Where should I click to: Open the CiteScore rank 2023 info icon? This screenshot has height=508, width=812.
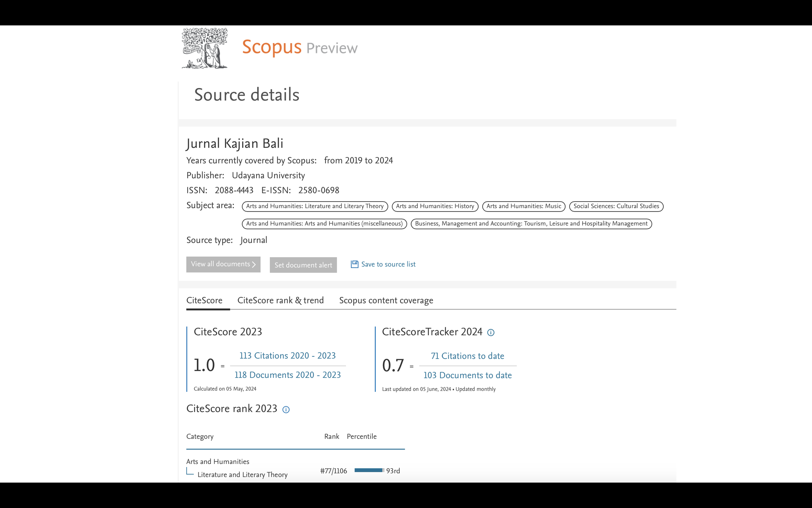click(x=286, y=410)
